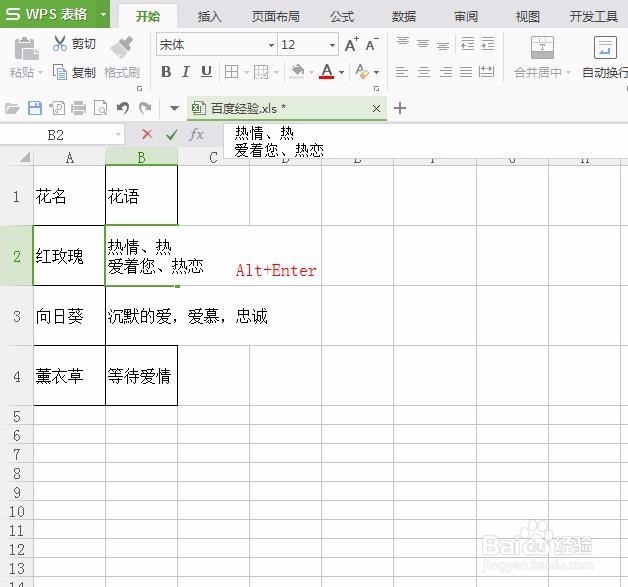Open the 页面布局 tab
This screenshot has height=587, width=628.
coord(276,16)
